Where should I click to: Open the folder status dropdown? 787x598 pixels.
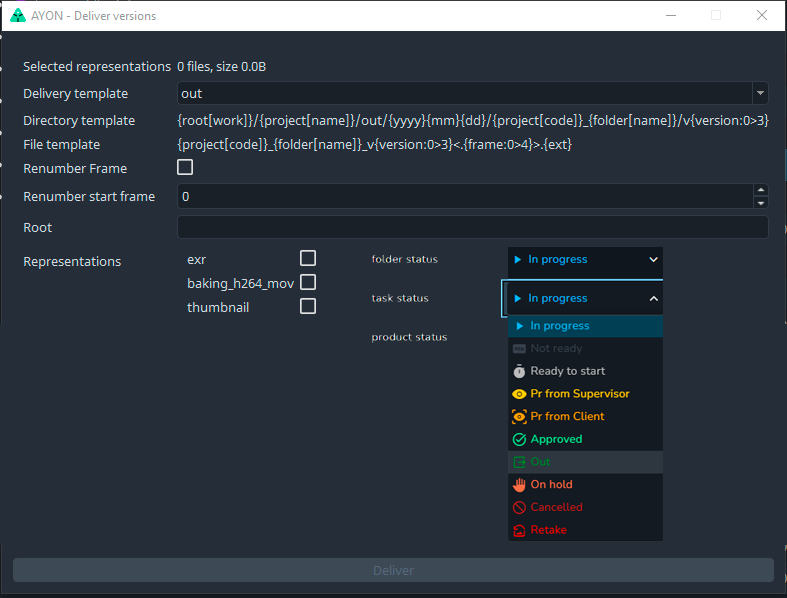click(x=585, y=260)
